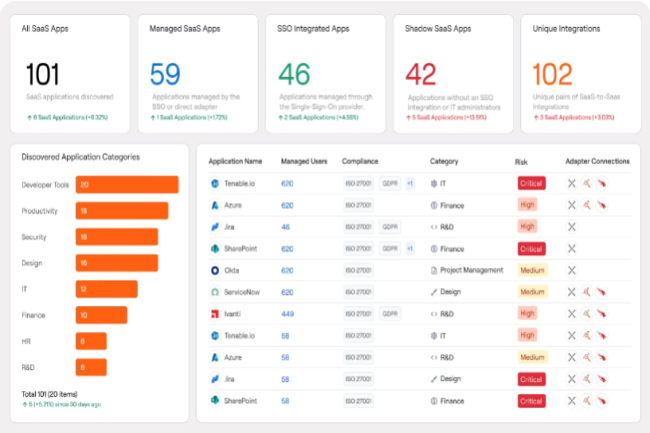The width and height of the screenshot is (650, 433).
Task: Click the Jira icon in the R&D row
Action: (215, 227)
